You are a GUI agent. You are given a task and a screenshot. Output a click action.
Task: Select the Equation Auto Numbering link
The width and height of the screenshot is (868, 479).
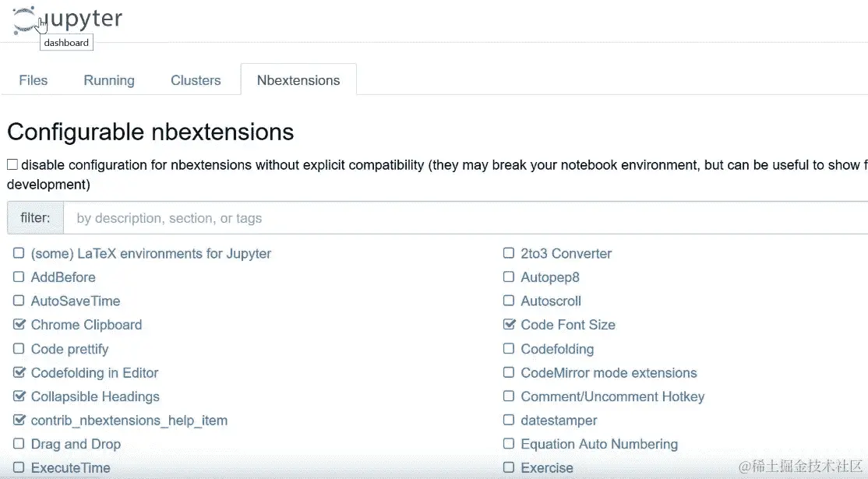coord(599,444)
